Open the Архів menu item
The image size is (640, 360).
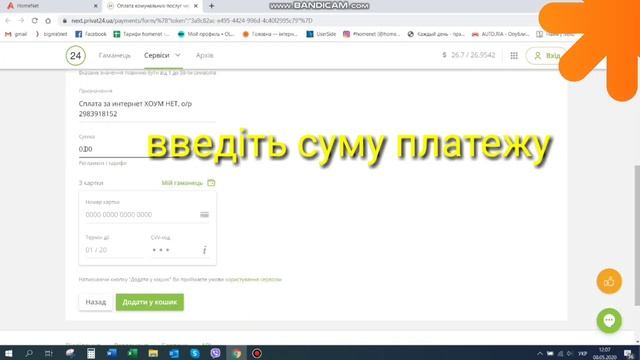click(204, 56)
